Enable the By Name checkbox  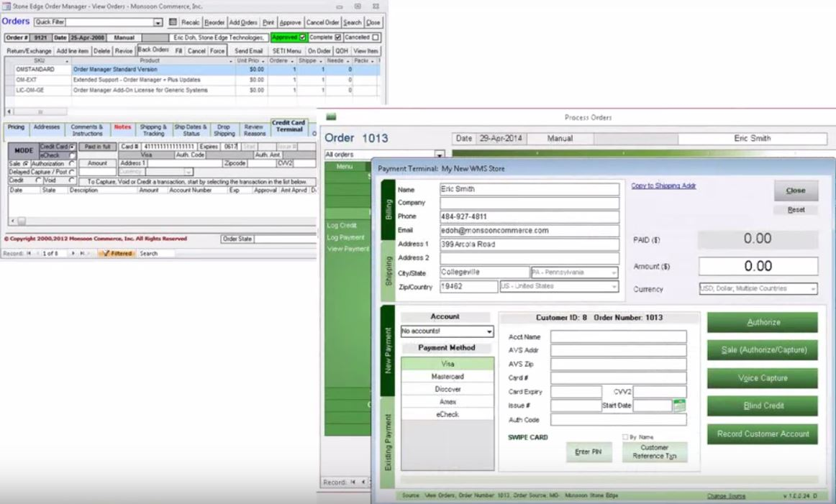coord(625,437)
